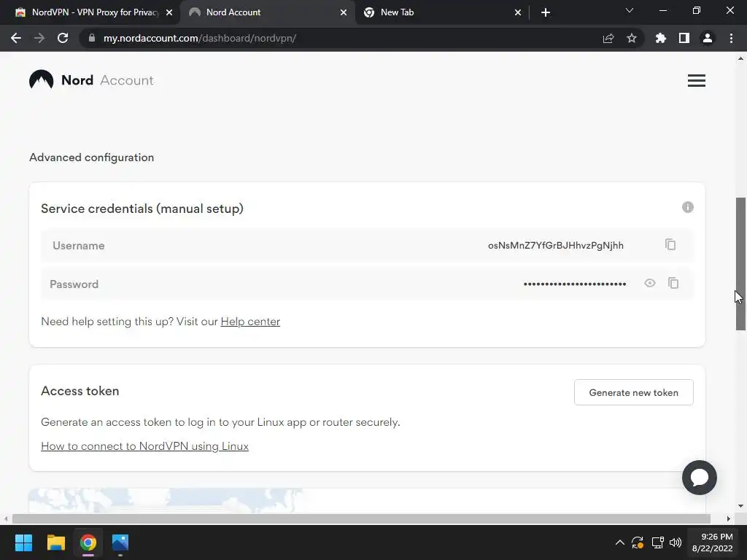The width and height of the screenshot is (747, 560).
Task: Click the Advanced configuration heading
Action: (91, 157)
